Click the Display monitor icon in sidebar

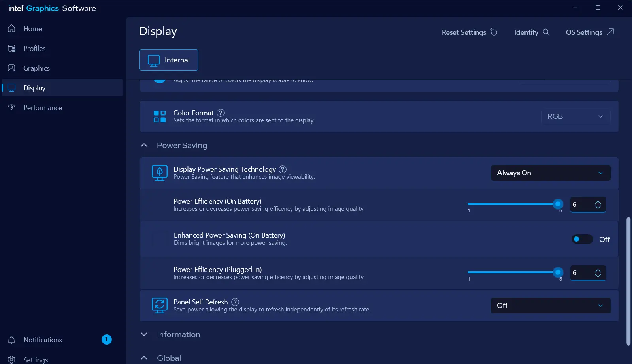(x=11, y=88)
